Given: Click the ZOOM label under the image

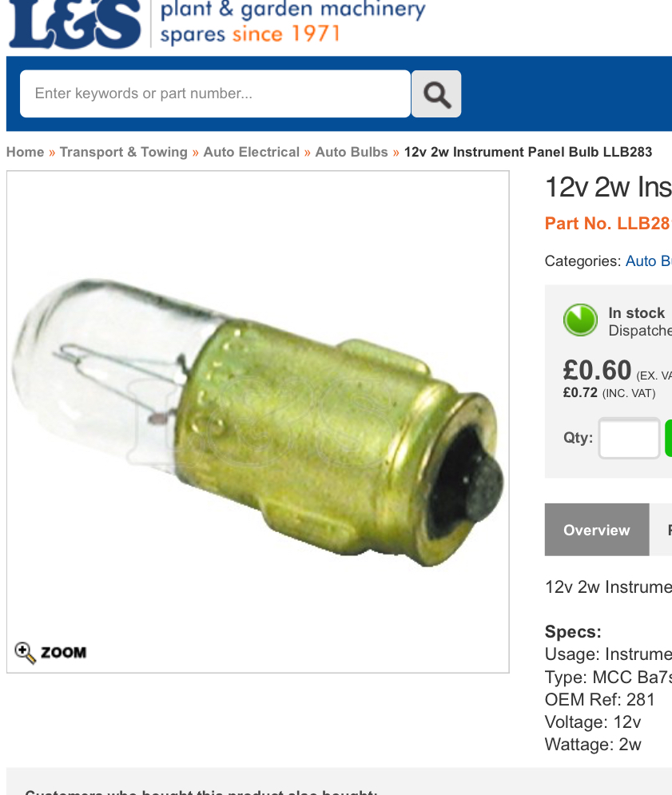Looking at the screenshot, I should (63, 653).
